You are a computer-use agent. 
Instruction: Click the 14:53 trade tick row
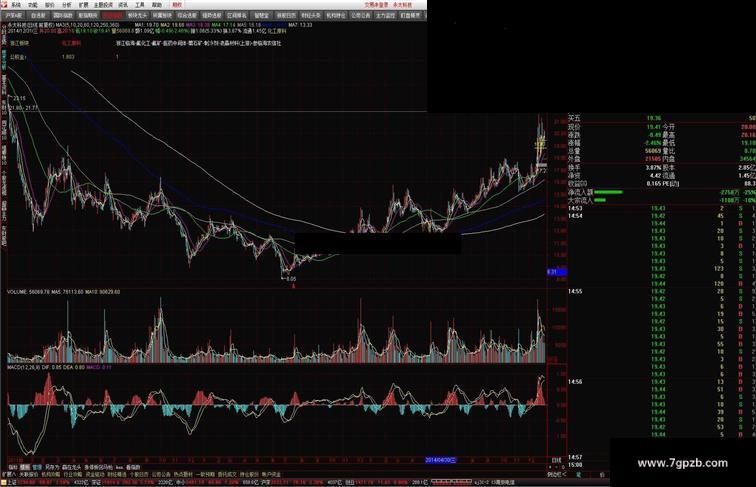point(662,208)
